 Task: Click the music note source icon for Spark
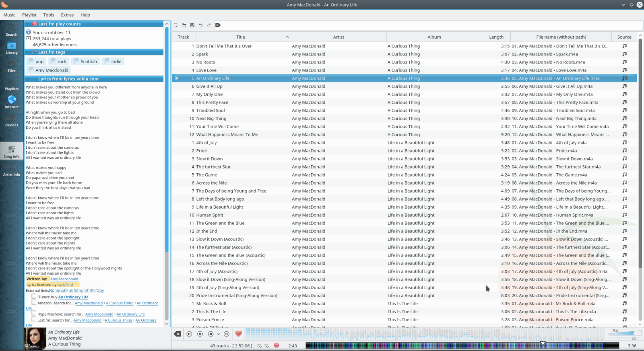coord(625,54)
